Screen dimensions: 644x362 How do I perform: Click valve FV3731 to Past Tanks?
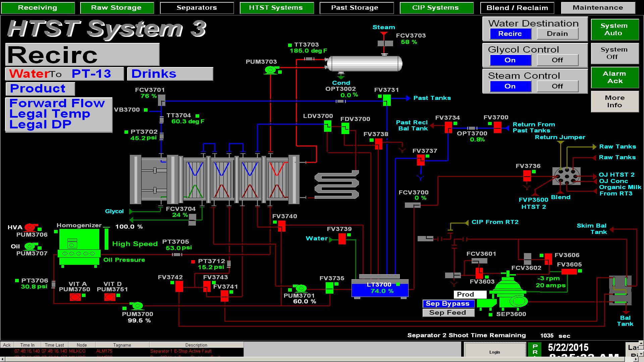387,100
